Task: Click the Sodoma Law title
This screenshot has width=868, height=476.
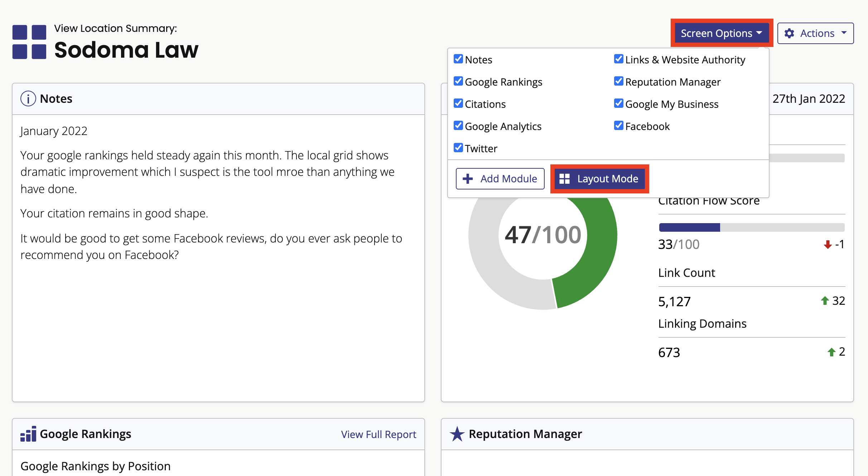Action: (x=126, y=50)
